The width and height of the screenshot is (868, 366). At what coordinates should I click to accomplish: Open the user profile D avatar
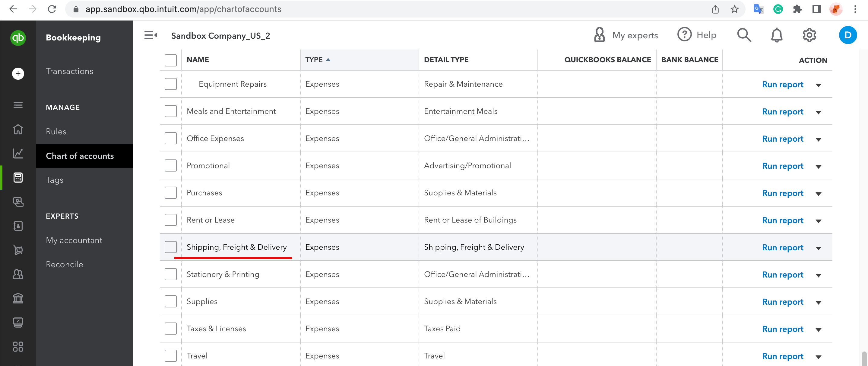point(848,35)
